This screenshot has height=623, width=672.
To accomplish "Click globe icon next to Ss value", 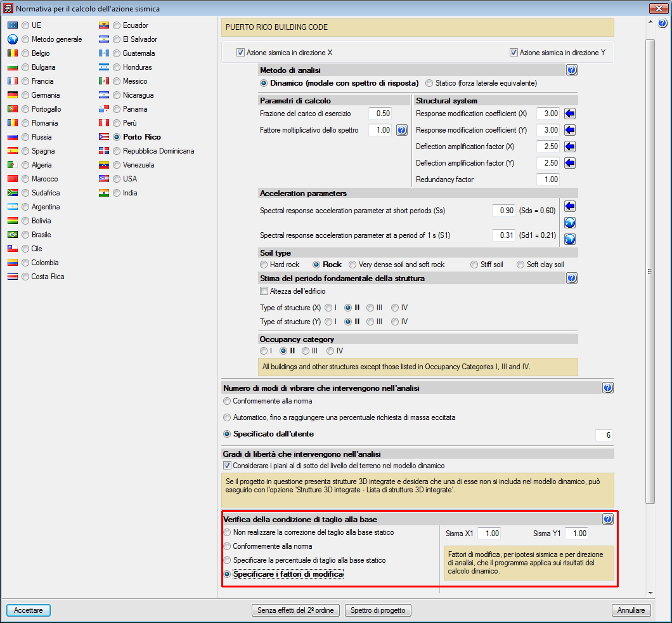I will pyautogui.click(x=569, y=223).
